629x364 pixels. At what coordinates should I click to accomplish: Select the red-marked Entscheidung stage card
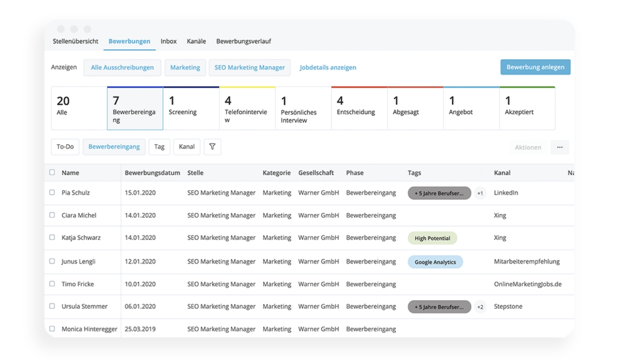[x=359, y=108]
